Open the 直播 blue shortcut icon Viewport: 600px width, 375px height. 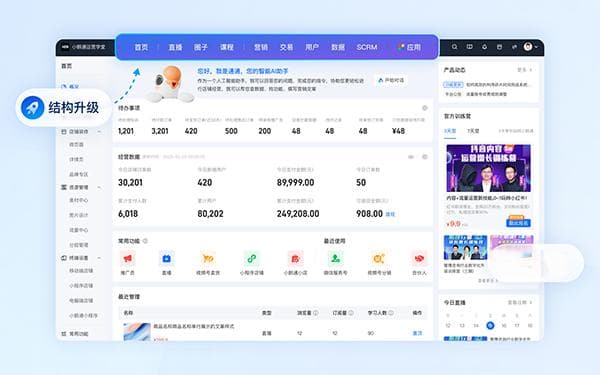(x=166, y=259)
